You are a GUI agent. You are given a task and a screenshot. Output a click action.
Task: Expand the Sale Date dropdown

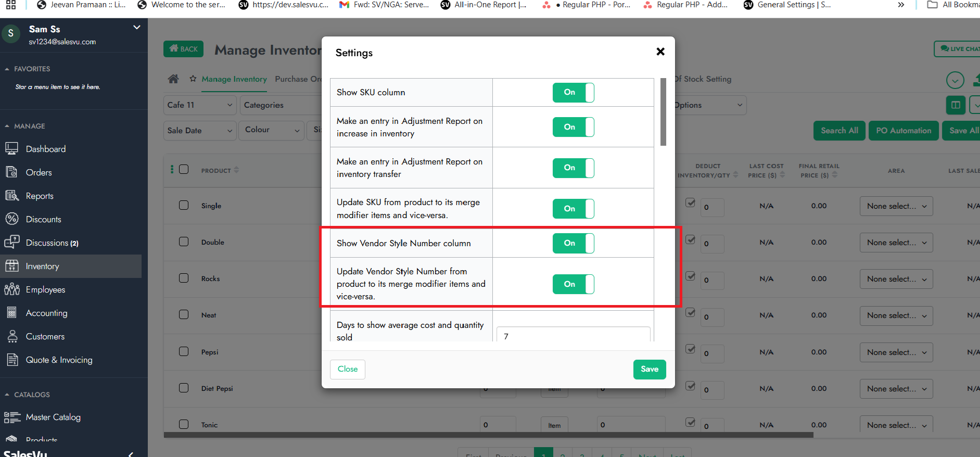tap(200, 131)
